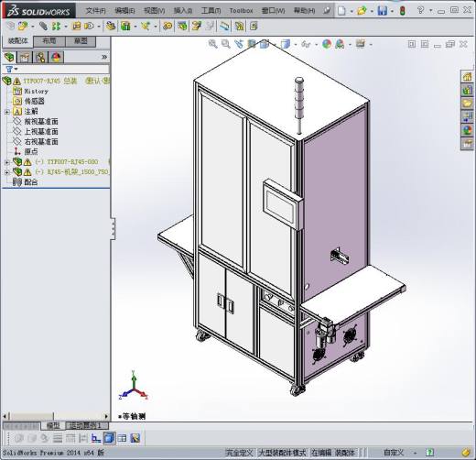Click the Save disk icon

tap(383, 11)
